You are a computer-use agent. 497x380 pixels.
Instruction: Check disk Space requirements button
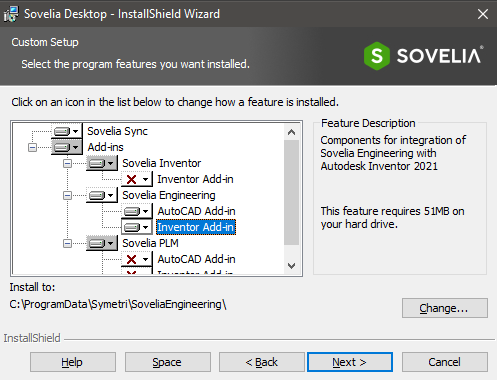(x=168, y=362)
